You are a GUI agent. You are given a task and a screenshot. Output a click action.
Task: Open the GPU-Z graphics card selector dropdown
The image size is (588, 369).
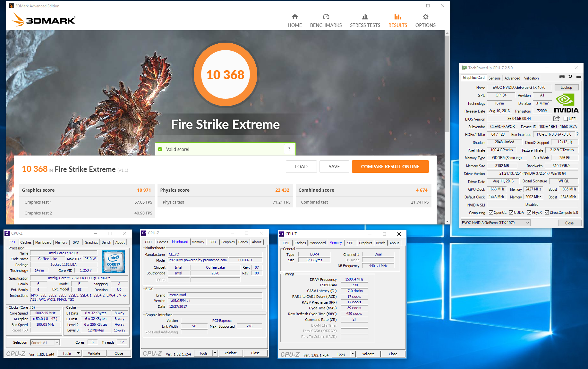point(495,223)
